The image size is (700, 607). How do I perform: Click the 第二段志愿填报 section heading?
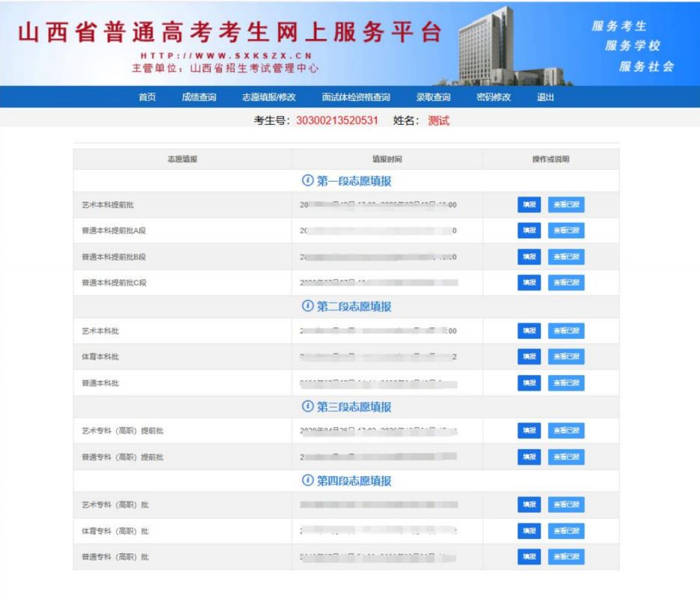pyautogui.click(x=354, y=306)
